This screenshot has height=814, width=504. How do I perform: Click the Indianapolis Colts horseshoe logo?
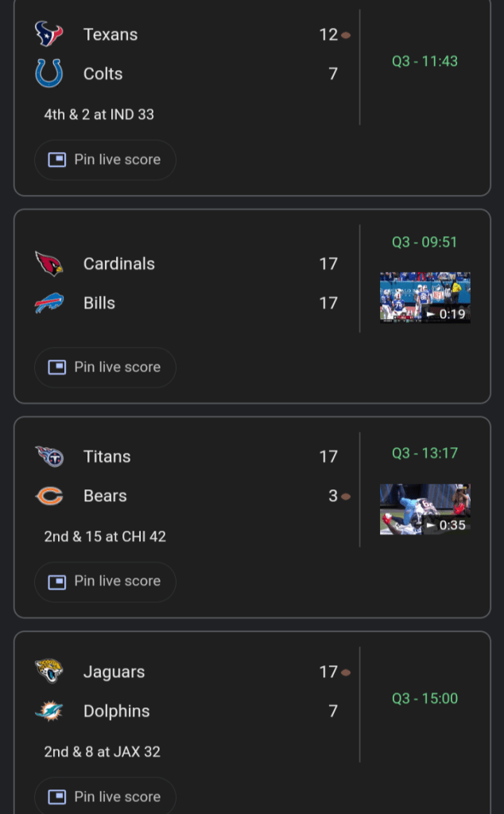tap(48, 74)
